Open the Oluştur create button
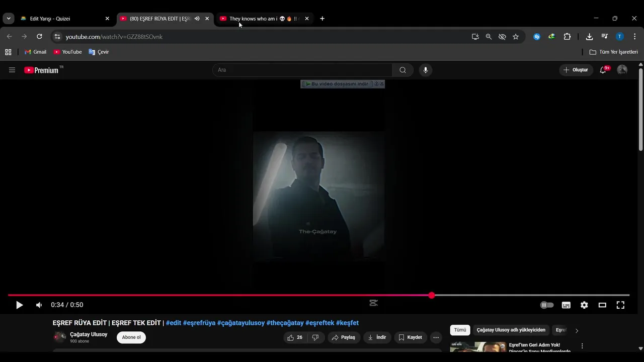Image resolution: width=644 pixels, height=362 pixels. point(576,70)
